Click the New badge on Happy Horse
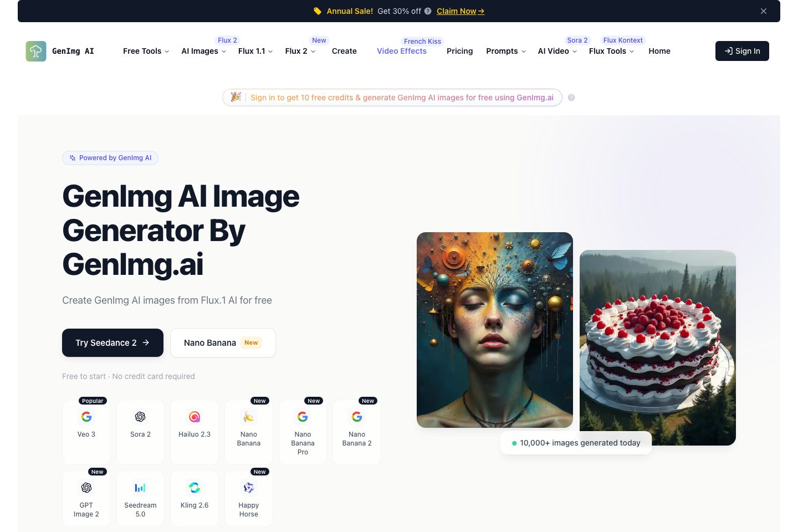This screenshot has width=798, height=532. tap(260, 472)
